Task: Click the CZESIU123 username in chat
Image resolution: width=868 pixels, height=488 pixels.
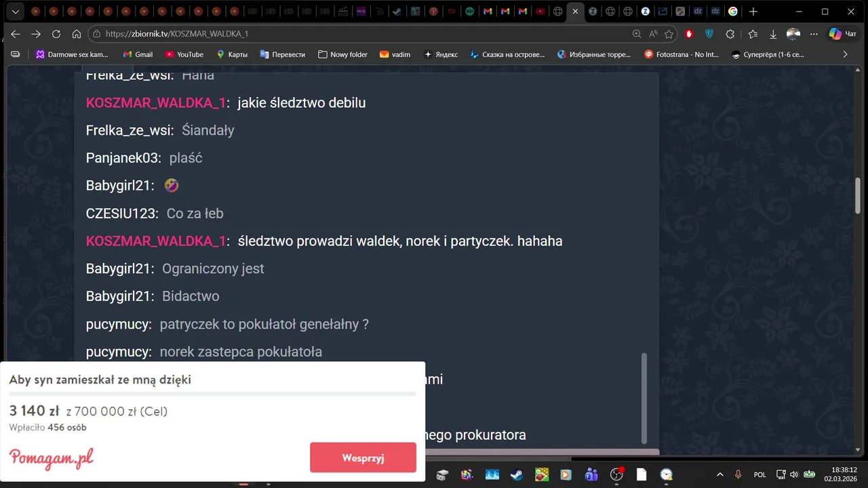Action: [121, 213]
